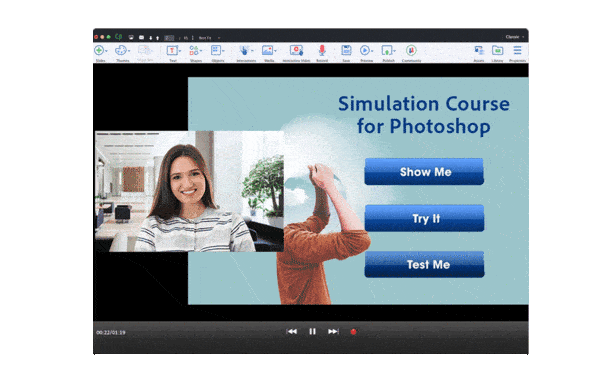This screenshot has width=600, height=380.
Task: Click the Test Me button
Action: coord(424,264)
